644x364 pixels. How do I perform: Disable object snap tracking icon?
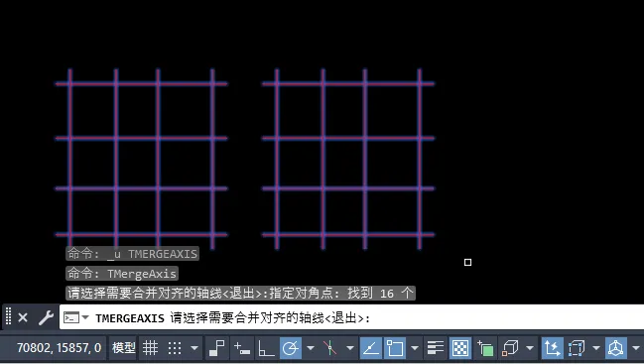371,348
